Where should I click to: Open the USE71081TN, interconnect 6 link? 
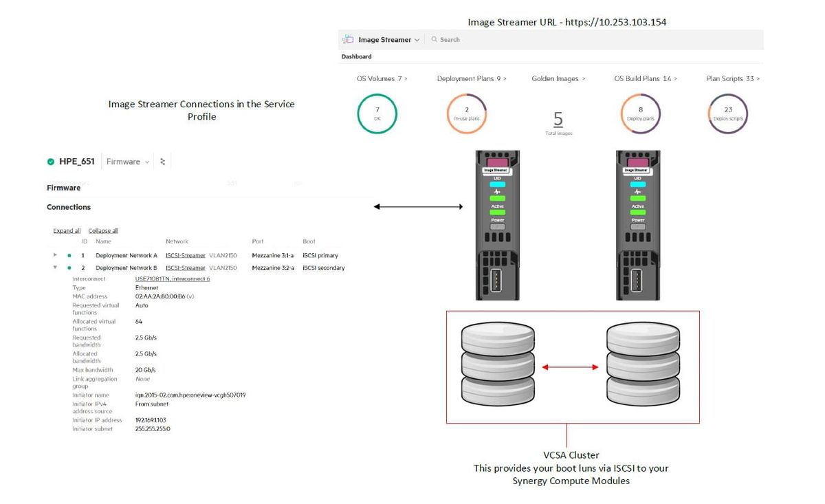point(173,279)
